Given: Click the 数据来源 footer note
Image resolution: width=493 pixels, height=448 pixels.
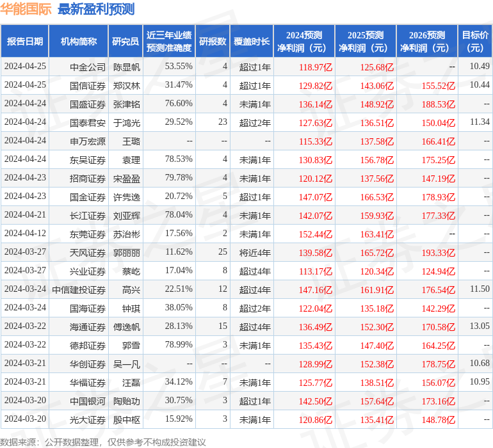Looking at the screenshot, I should click(103, 442).
